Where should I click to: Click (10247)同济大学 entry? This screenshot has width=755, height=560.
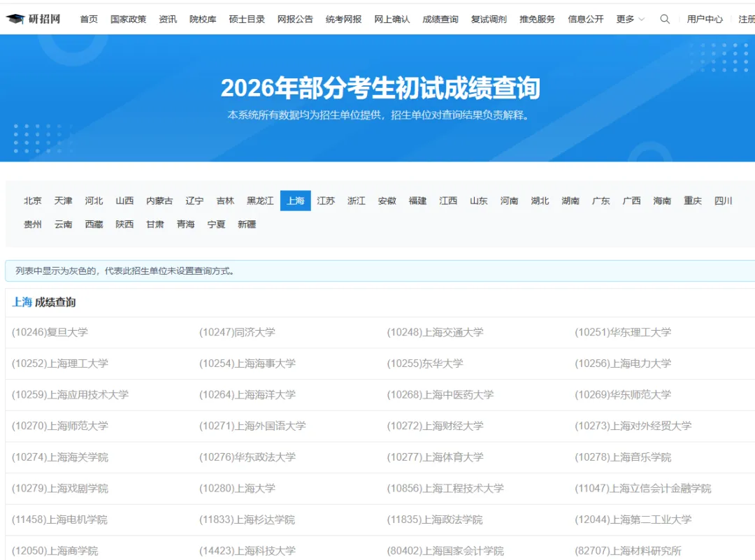coord(238,332)
